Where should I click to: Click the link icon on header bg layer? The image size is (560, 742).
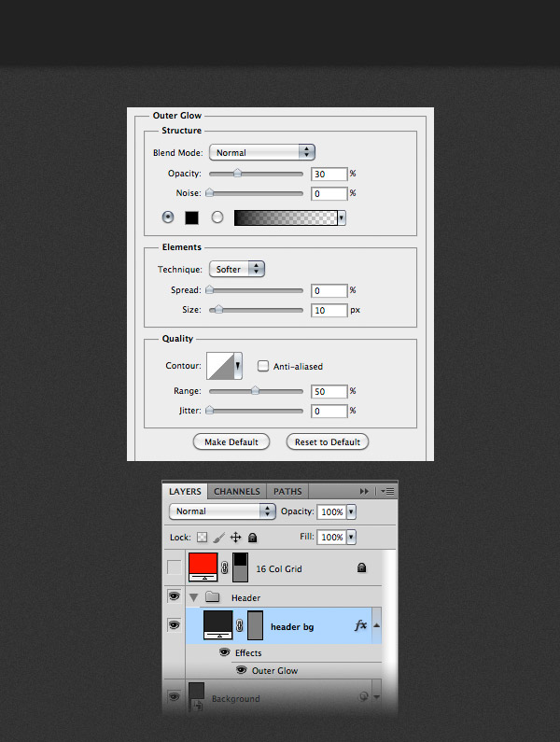coord(240,625)
